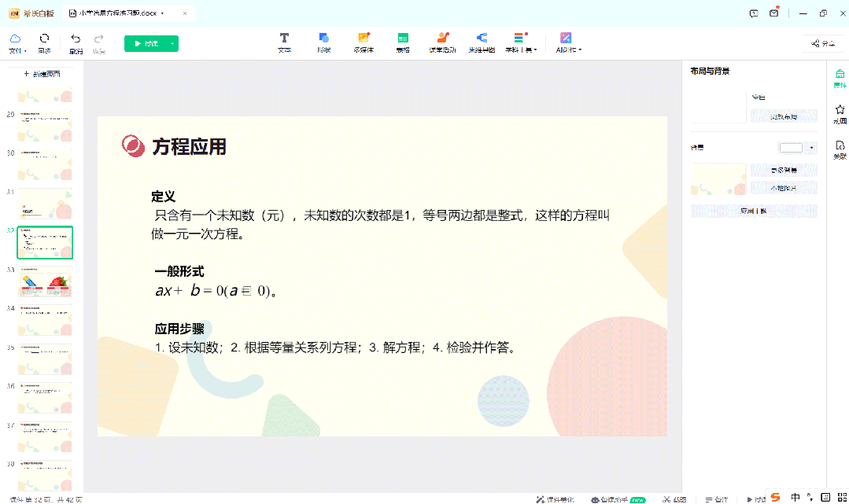The image size is (849, 504).
Task: Select slide 33 thumbnail
Action: pos(45,281)
